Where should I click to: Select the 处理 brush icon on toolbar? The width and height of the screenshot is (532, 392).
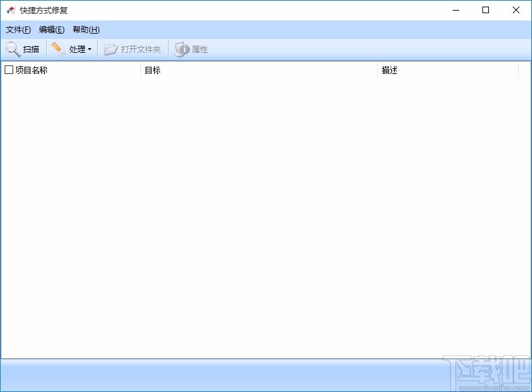(58, 49)
